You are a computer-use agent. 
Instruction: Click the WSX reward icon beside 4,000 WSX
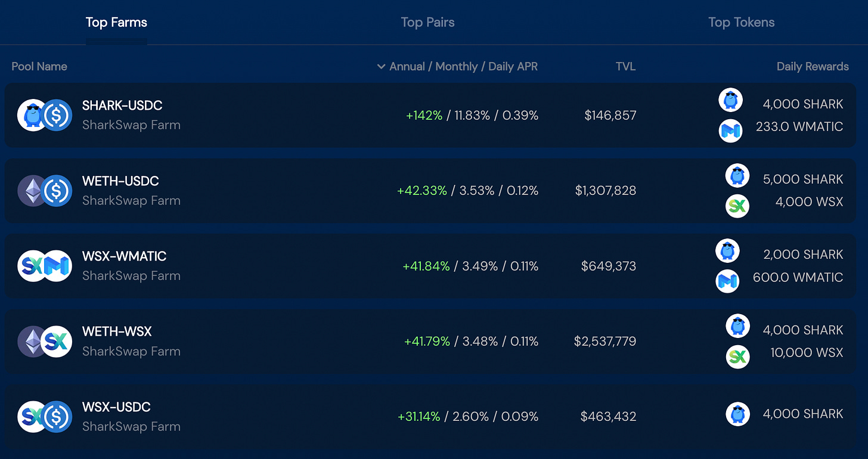pyautogui.click(x=737, y=206)
